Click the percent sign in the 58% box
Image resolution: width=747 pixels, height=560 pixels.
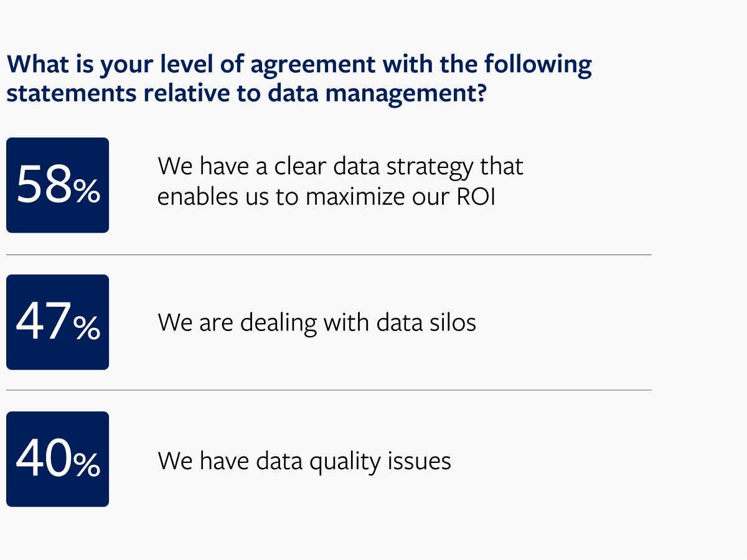pos(87,191)
